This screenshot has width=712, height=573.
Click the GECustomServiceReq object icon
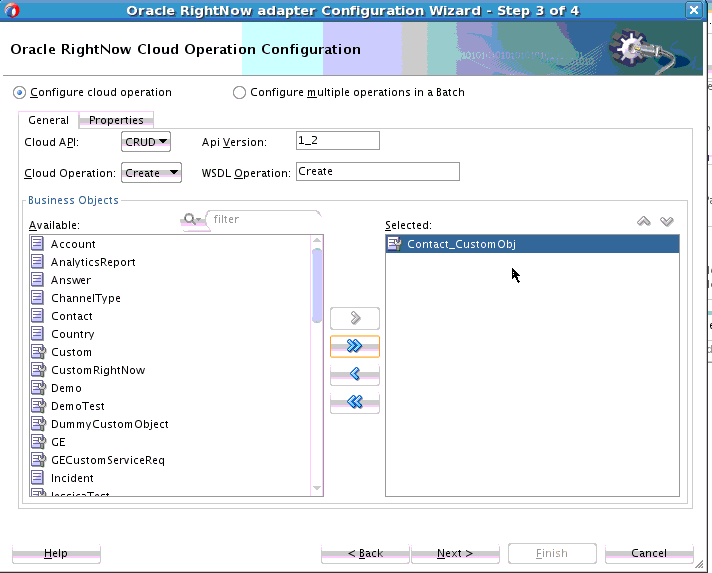coord(39,459)
